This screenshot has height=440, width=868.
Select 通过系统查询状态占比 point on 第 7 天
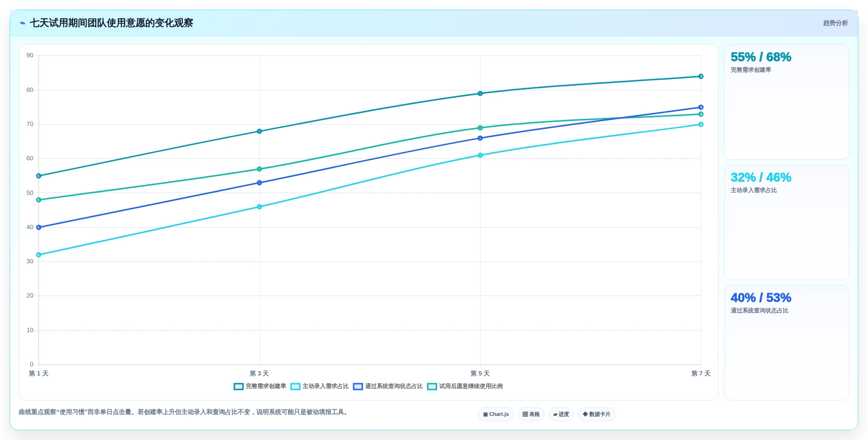(701, 107)
